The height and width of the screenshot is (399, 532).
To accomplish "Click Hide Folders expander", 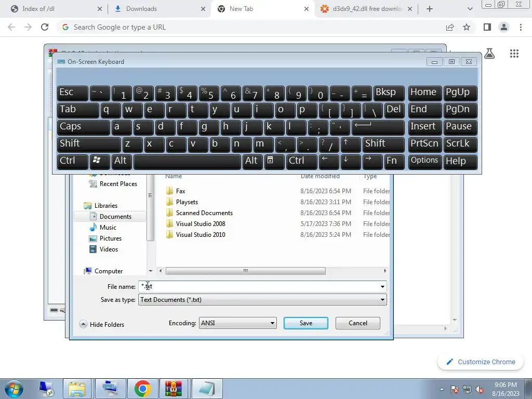I will (102, 324).
